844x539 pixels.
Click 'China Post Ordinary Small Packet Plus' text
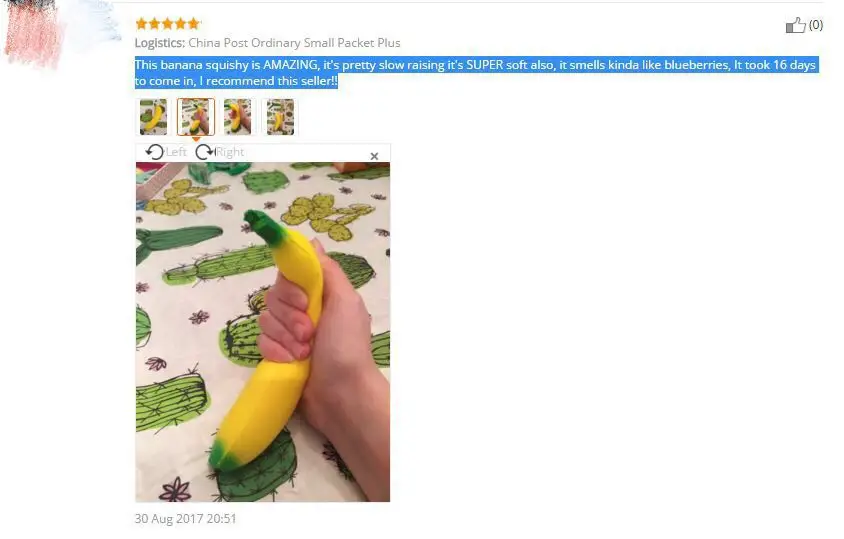(294, 43)
